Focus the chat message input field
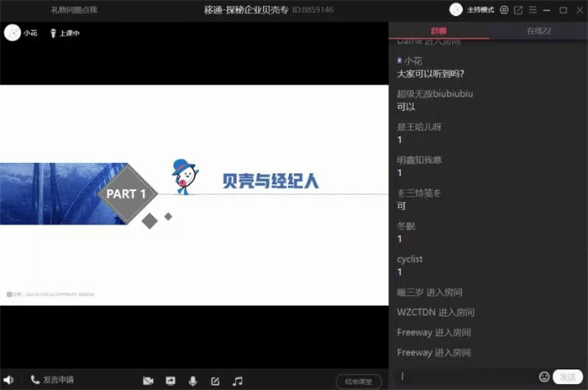Viewport: 588px width, 390px height. pyautogui.click(x=466, y=377)
